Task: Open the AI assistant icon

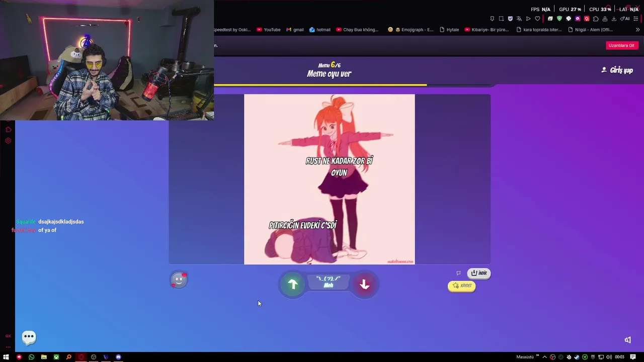Action: (625, 19)
